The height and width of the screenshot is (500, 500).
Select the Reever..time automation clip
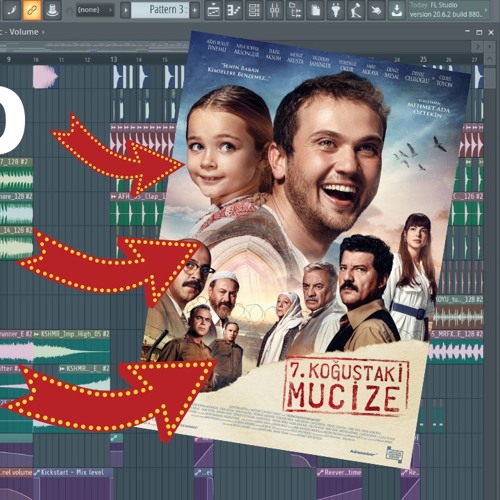click(x=339, y=484)
